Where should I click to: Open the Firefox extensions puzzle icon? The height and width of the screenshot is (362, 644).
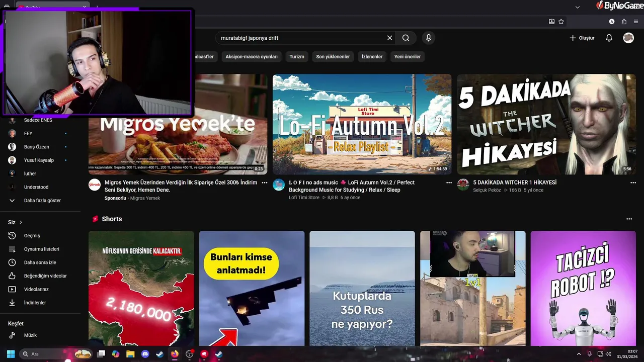point(624,22)
